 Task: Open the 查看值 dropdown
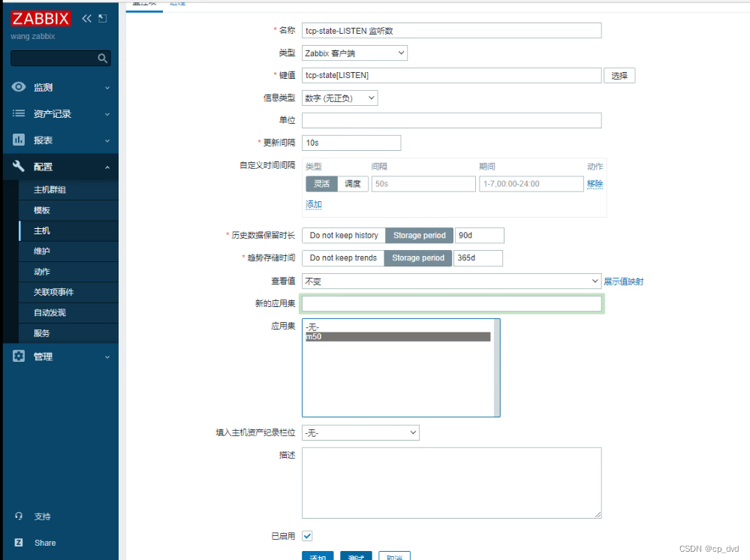450,281
